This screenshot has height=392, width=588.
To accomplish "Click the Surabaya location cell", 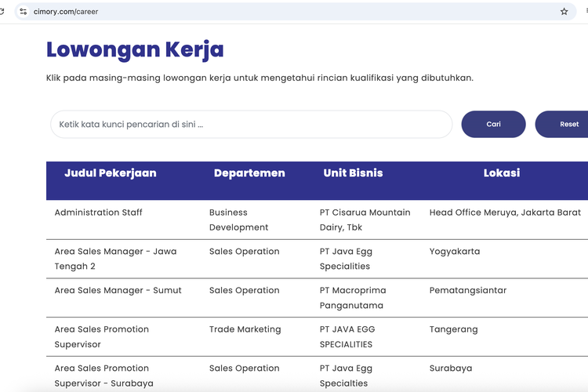I will tap(450, 368).
